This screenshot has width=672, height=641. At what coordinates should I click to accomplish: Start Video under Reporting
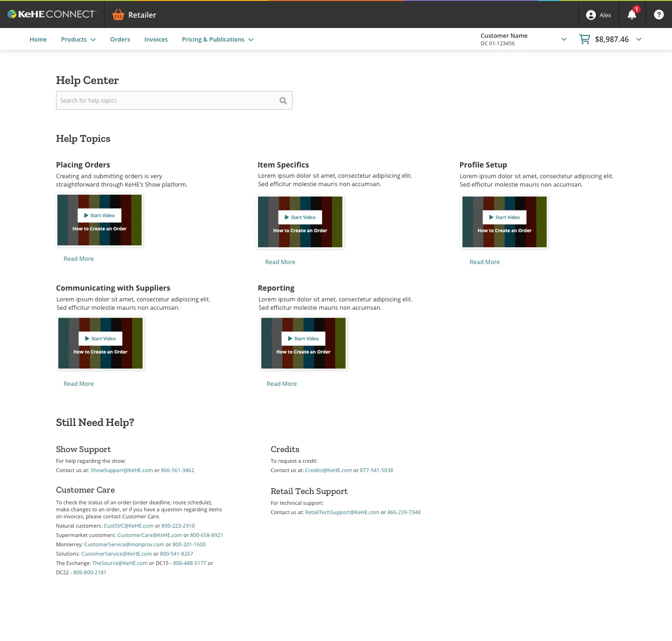click(303, 339)
